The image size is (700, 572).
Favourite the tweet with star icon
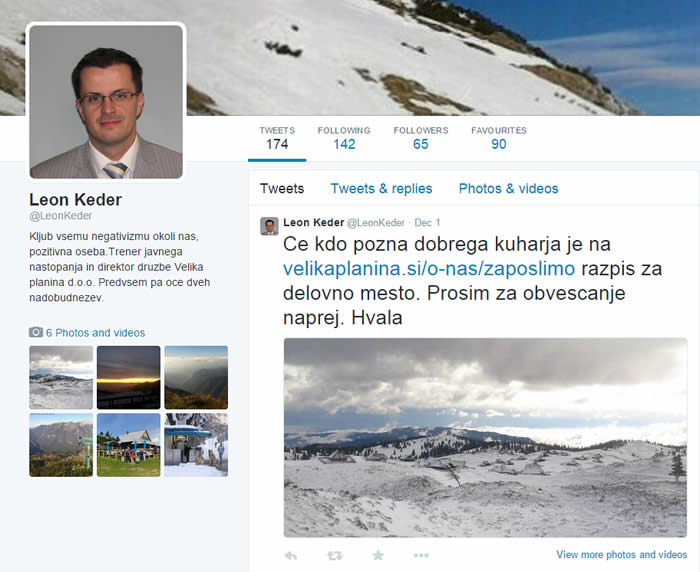point(378,555)
